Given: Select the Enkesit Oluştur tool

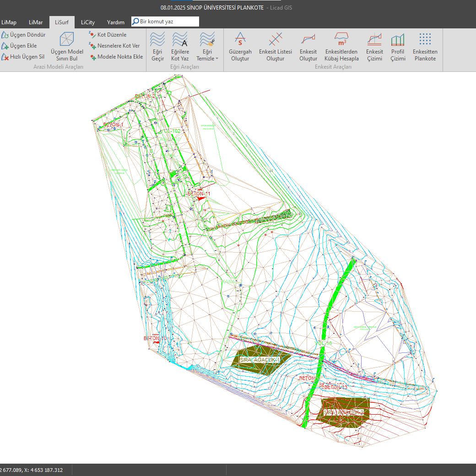Looking at the screenshot, I should coord(308,46).
